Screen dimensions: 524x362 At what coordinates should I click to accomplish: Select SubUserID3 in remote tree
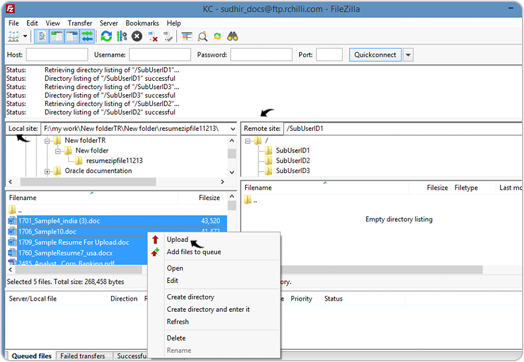pos(293,171)
